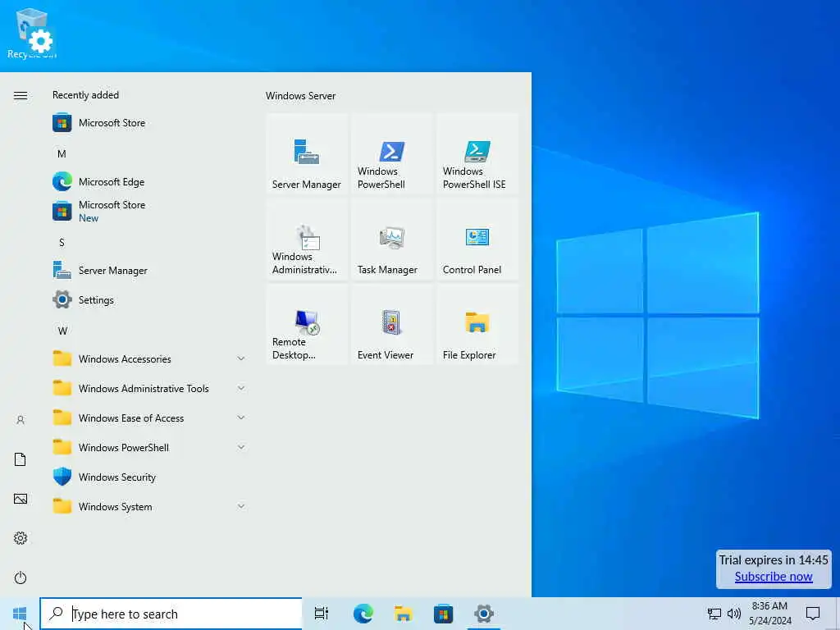Open the Action Center notifications icon
This screenshot has width=840, height=630.
coord(813,614)
